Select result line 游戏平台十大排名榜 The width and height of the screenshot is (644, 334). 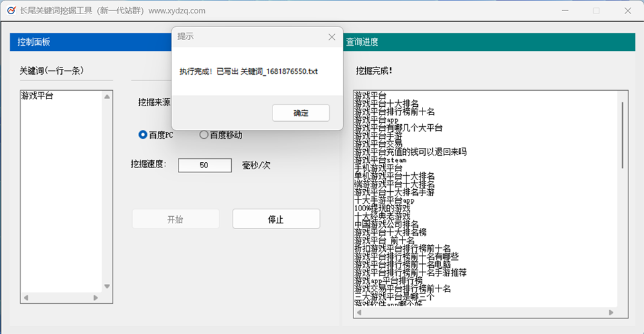tap(390, 232)
